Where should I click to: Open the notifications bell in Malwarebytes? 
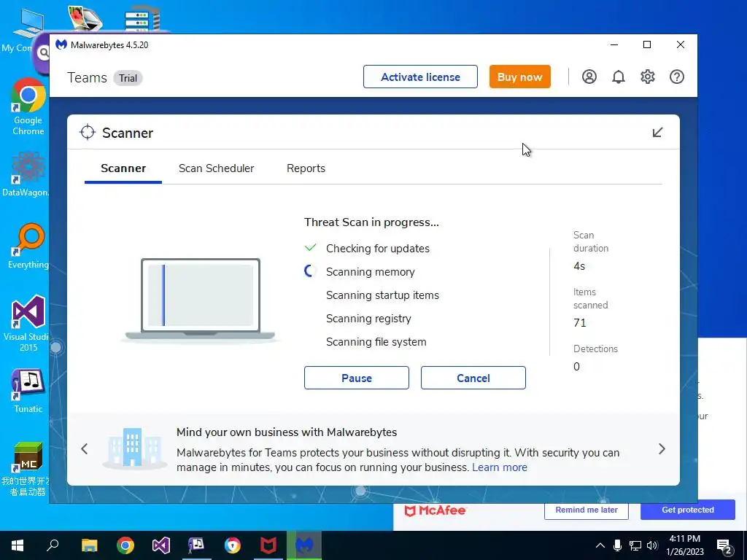619,77
